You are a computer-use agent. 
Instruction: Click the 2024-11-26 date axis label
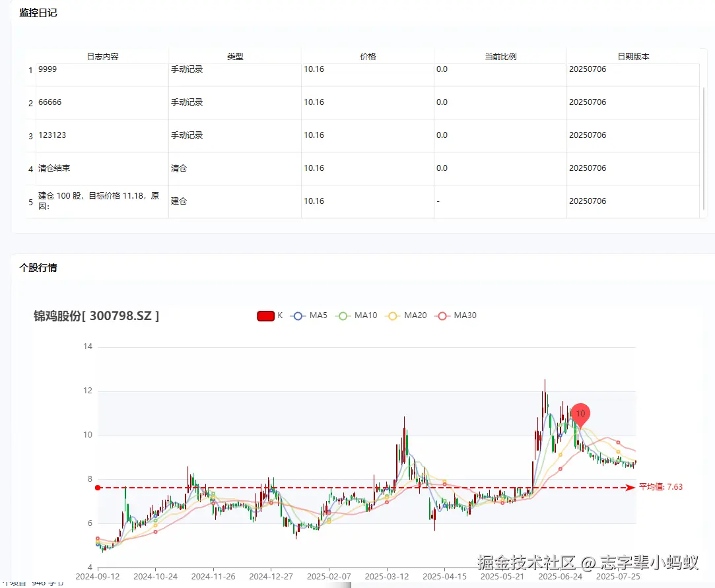(213, 577)
